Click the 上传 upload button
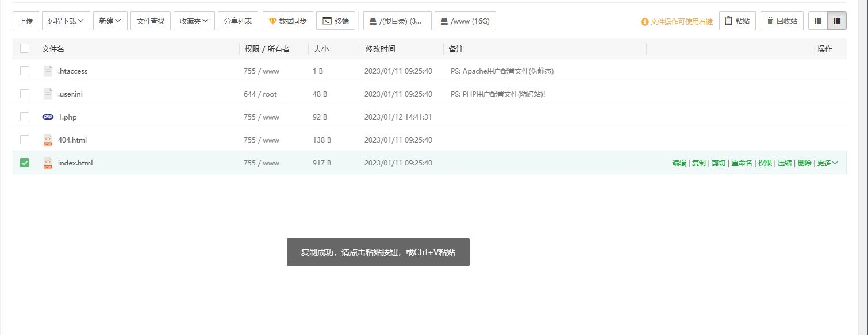The image size is (868, 335). [26, 21]
